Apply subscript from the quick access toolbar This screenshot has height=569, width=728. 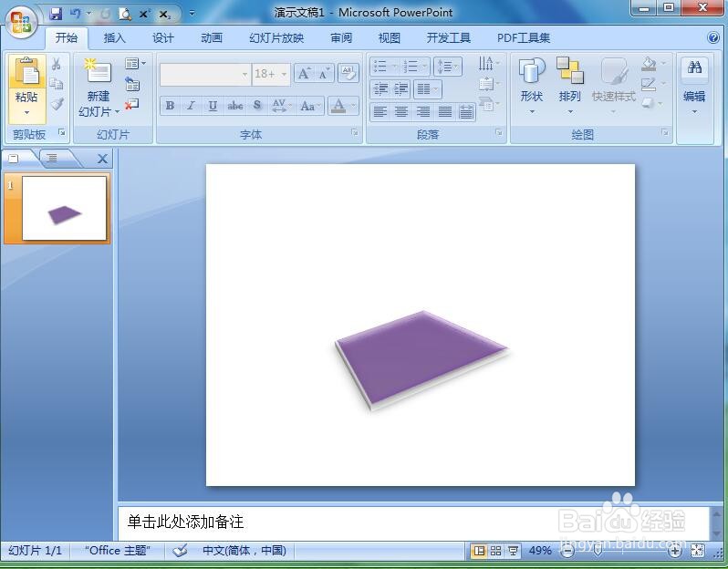[164, 14]
